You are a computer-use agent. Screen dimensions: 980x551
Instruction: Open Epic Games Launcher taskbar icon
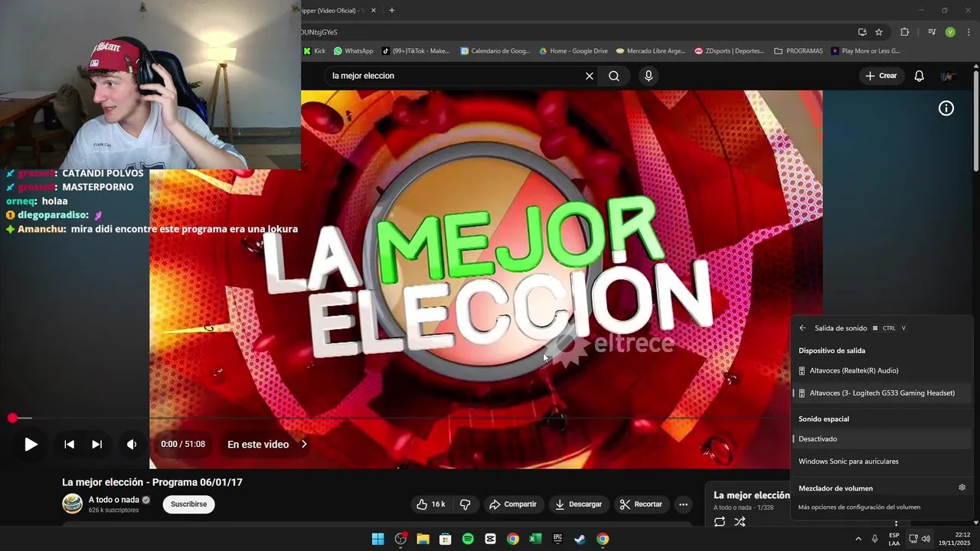point(558,539)
